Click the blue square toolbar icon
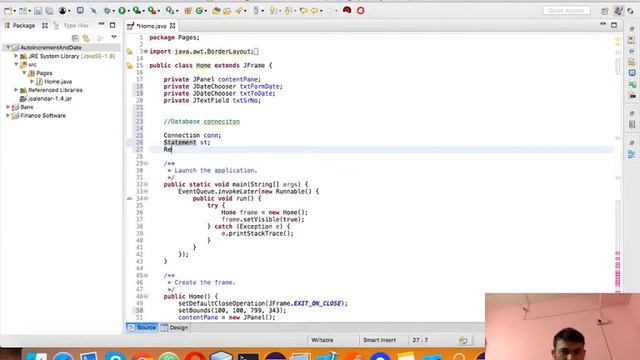 point(80,11)
